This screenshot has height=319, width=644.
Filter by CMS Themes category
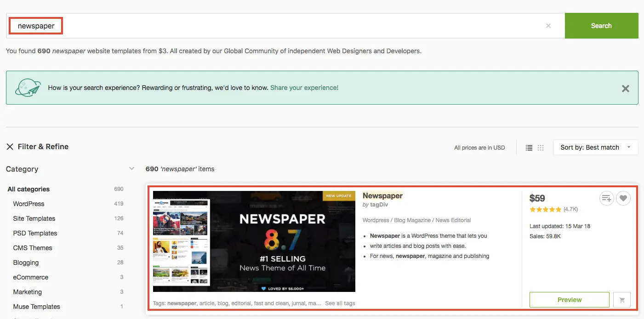pos(33,248)
